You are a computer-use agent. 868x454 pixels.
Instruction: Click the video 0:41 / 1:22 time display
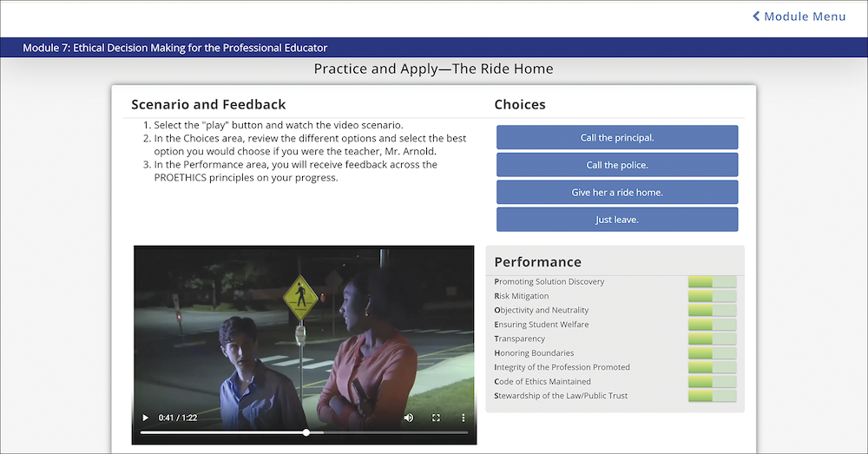(x=178, y=418)
